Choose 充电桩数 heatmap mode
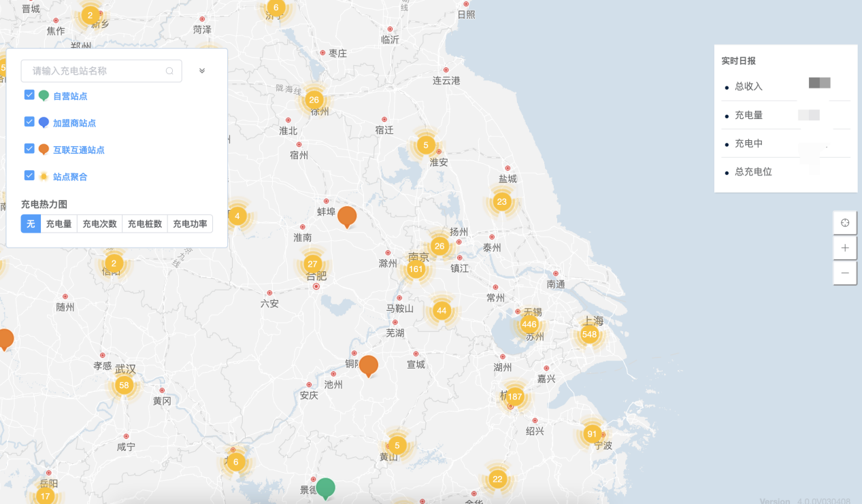 pos(144,224)
